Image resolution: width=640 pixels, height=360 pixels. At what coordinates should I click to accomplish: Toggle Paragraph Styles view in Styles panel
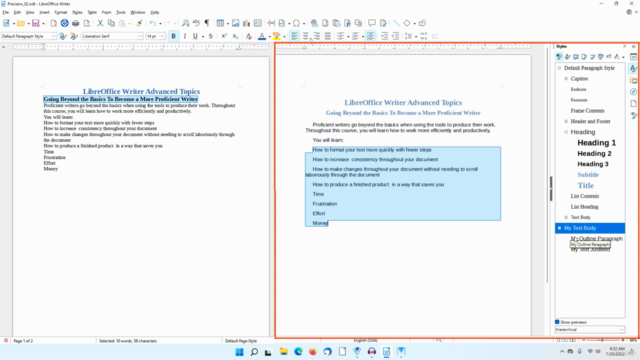[x=559, y=57]
